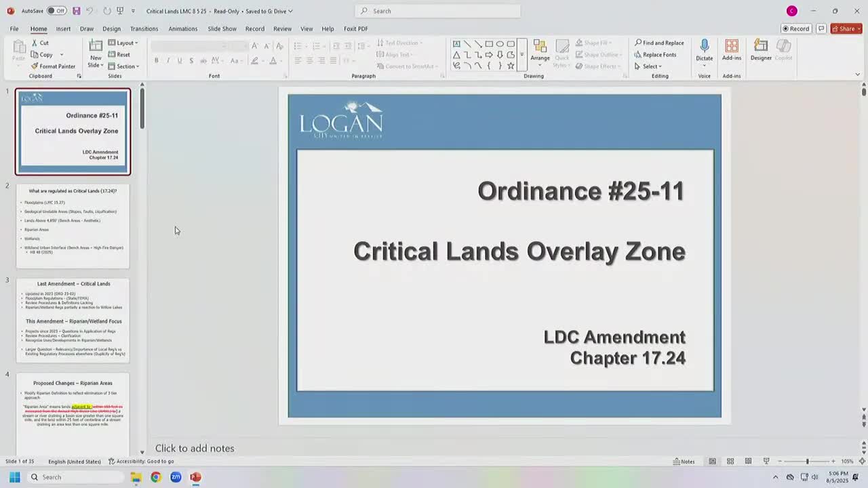
Task: Click the Search box in title bar
Action: pos(438,11)
